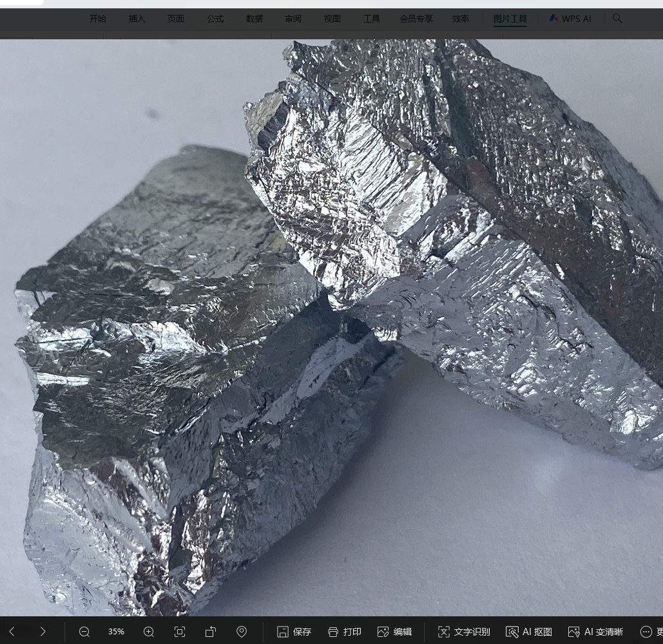Expand the more options ellipsis menu
Image resolution: width=663 pixels, height=644 pixels.
click(x=647, y=632)
